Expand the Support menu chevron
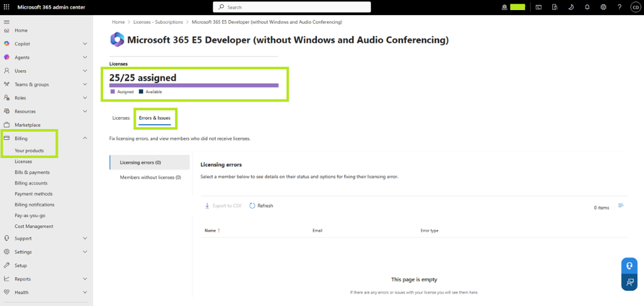644x306 pixels. pos(85,238)
